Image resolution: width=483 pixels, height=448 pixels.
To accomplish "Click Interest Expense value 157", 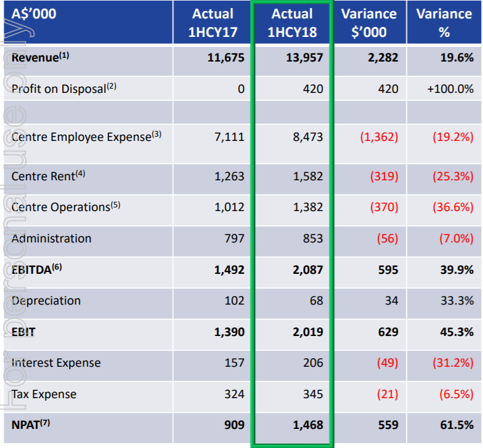I will 234,363.
